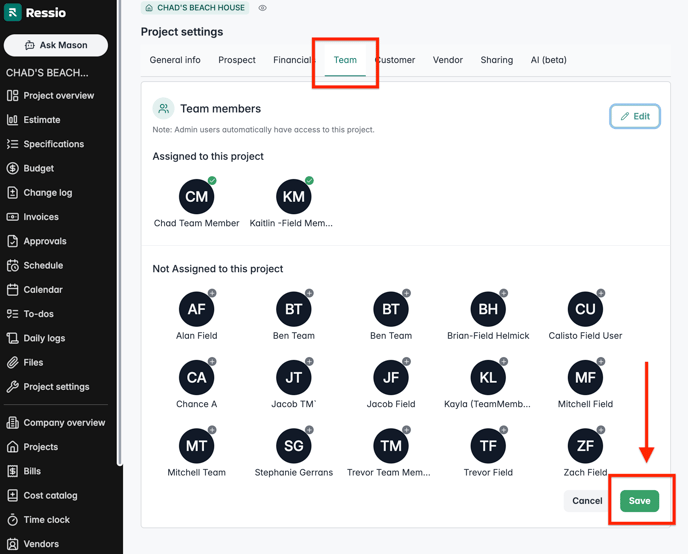
Task: Open the Time clock page
Action: tap(46, 520)
